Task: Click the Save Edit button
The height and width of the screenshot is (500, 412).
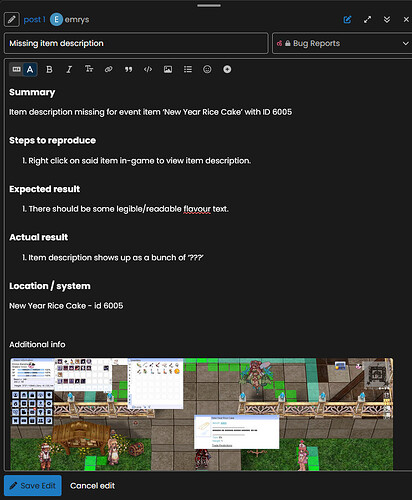Action: coord(33,486)
